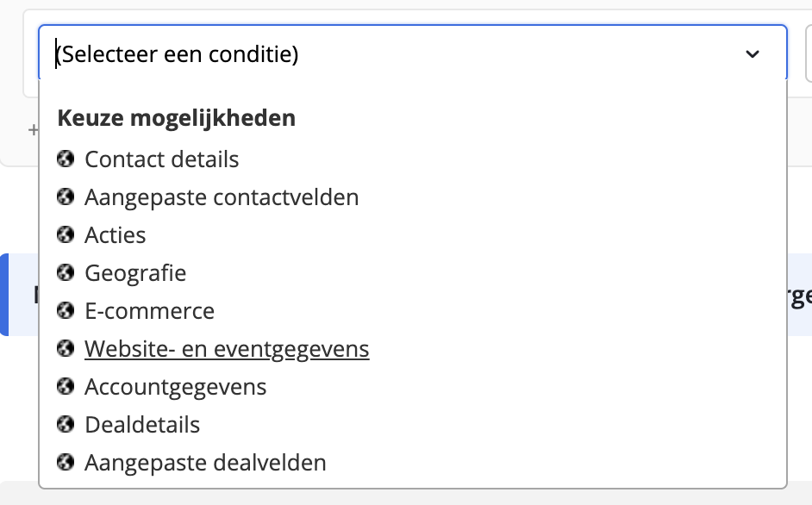Collapse the condition dropdown with the chevron arrow
Viewport: 812px width, 505px height.
click(752, 54)
